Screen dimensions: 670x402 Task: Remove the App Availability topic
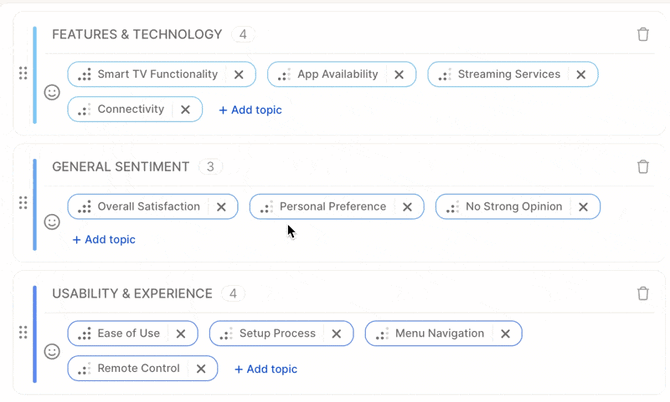pos(399,75)
